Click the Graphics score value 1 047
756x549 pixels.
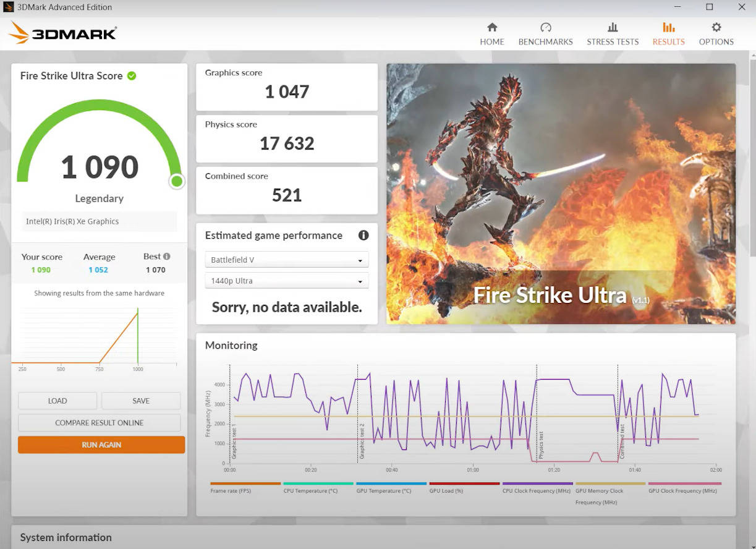point(287,92)
